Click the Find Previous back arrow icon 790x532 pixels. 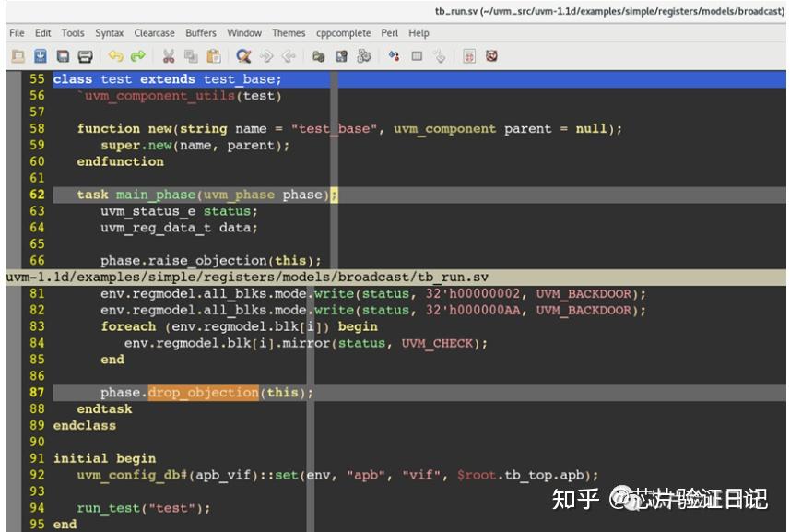[289, 56]
